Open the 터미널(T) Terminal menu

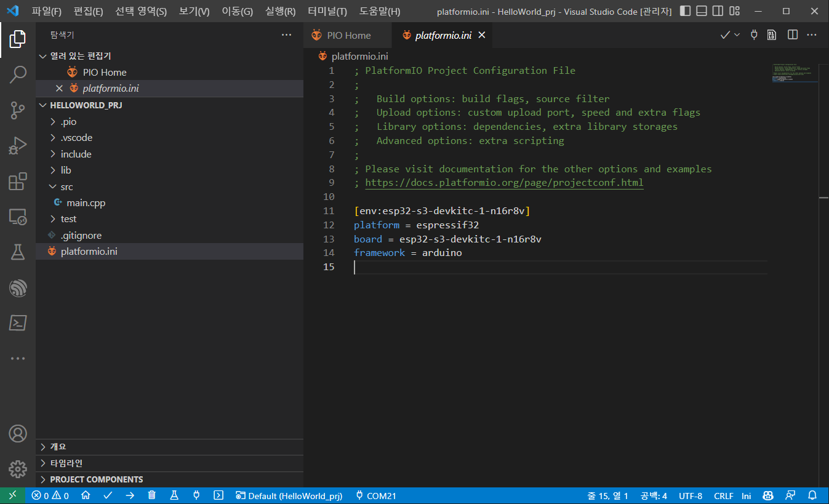(327, 11)
